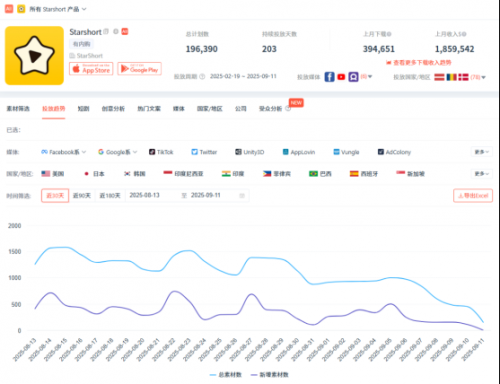Select the TikTok media filter
Image resolution: width=500 pixels, height=384 pixels.
pos(161,152)
